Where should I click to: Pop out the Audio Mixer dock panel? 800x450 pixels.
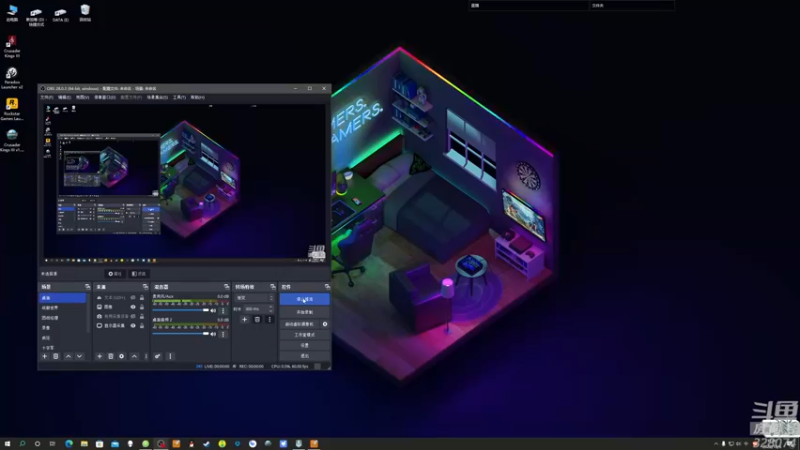click(227, 287)
